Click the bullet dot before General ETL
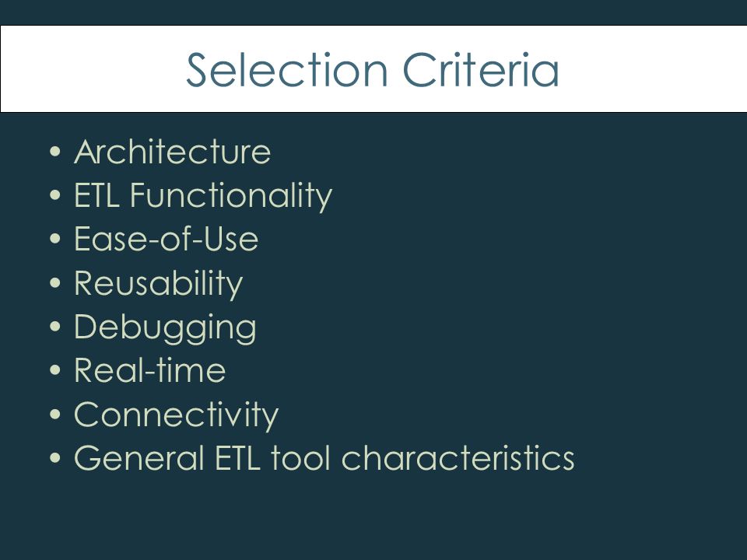Image resolution: width=747 pixels, height=560 pixels. (55, 457)
